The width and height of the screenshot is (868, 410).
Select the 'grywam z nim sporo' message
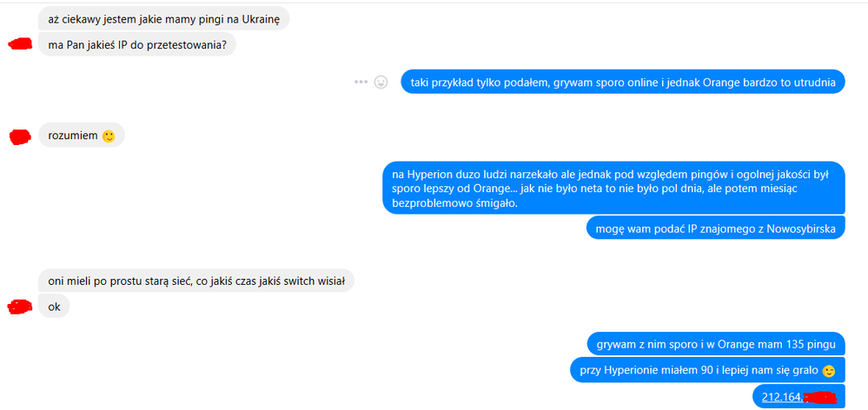[x=715, y=343]
